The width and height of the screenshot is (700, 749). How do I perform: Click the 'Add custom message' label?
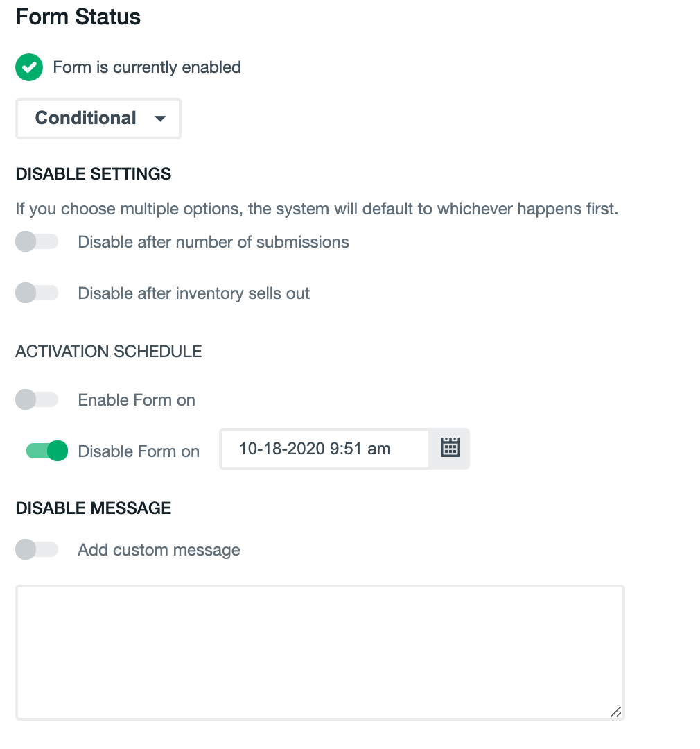158,549
